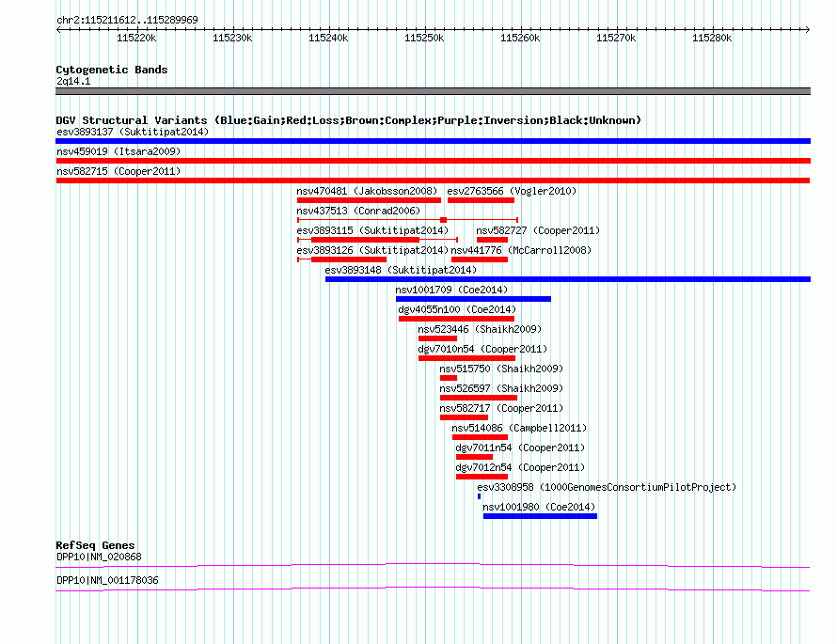Click the magenta DPP10|NM_001178036 gene line
The image size is (837, 644).
(433, 589)
